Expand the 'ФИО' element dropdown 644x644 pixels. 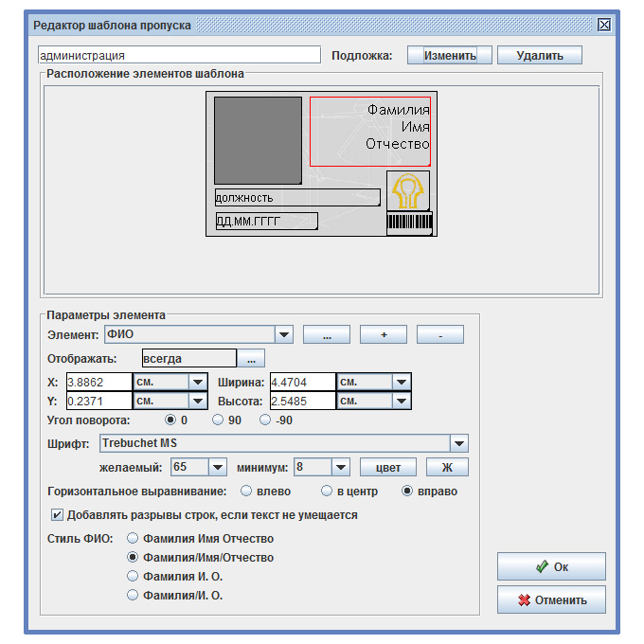(283, 335)
